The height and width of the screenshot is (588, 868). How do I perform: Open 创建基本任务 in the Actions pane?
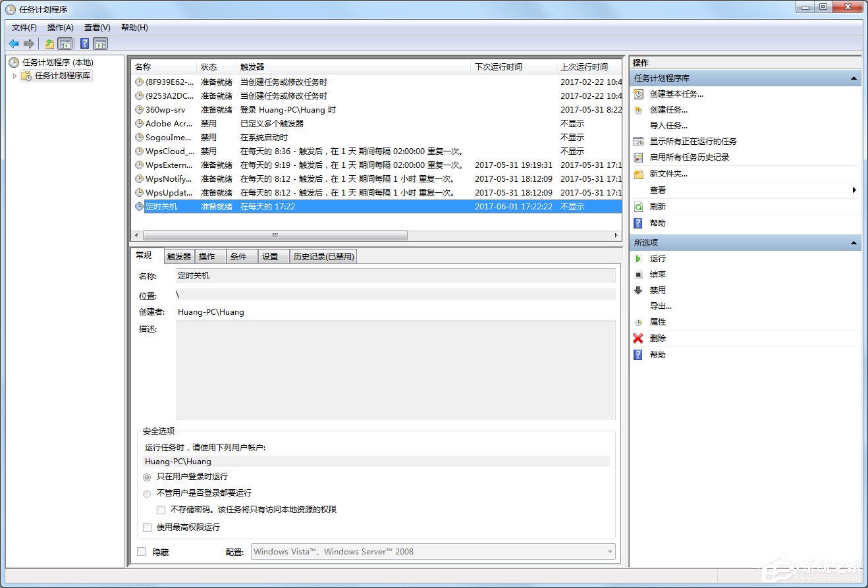[676, 94]
